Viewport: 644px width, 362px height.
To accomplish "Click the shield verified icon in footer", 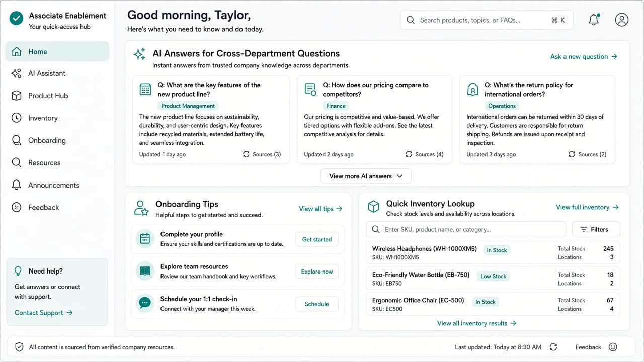I will [x=19, y=347].
